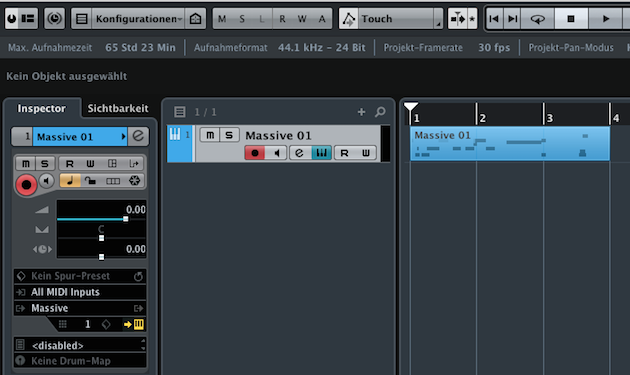Freeze instrument with snowflake icon

point(134,181)
